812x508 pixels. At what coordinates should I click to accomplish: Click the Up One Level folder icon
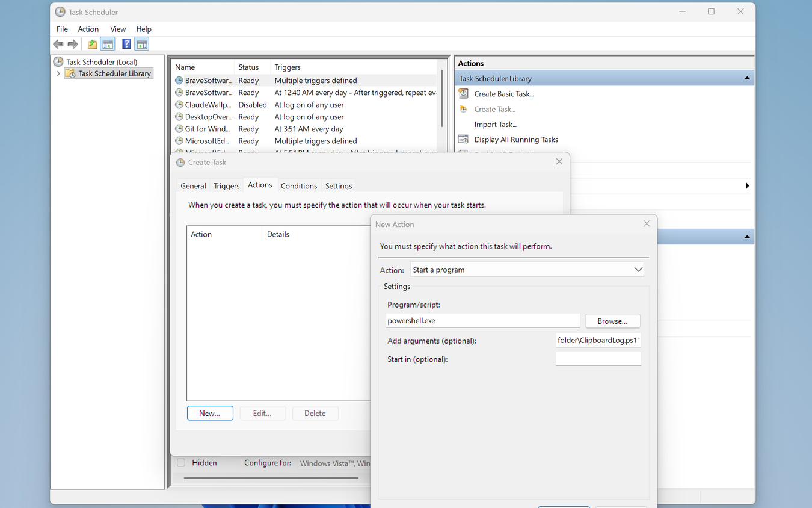[92, 44]
